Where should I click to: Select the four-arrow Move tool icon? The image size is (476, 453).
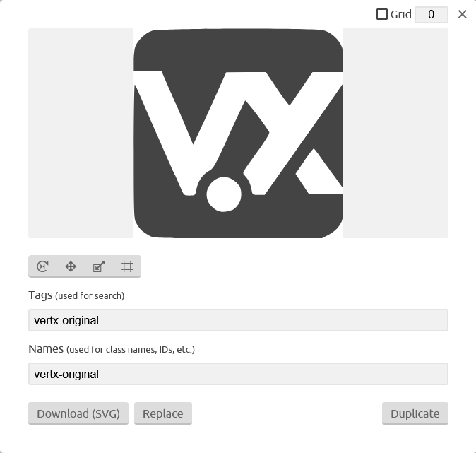tap(71, 266)
